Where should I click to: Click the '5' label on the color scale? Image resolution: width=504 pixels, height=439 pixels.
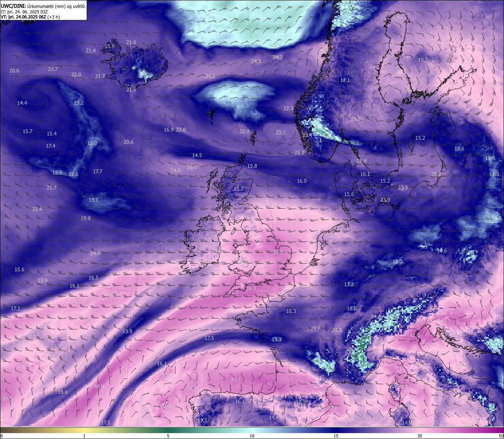pyautogui.click(x=168, y=436)
